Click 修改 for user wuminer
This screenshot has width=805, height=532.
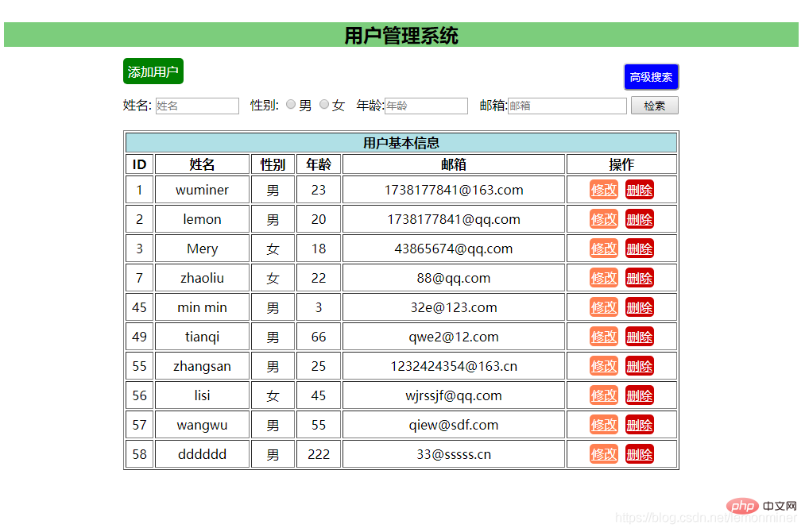point(603,189)
